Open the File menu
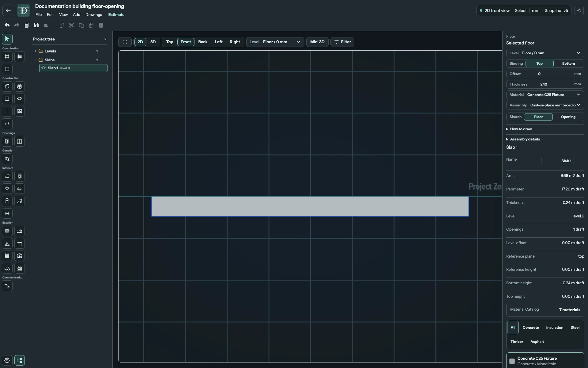 click(39, 15)
